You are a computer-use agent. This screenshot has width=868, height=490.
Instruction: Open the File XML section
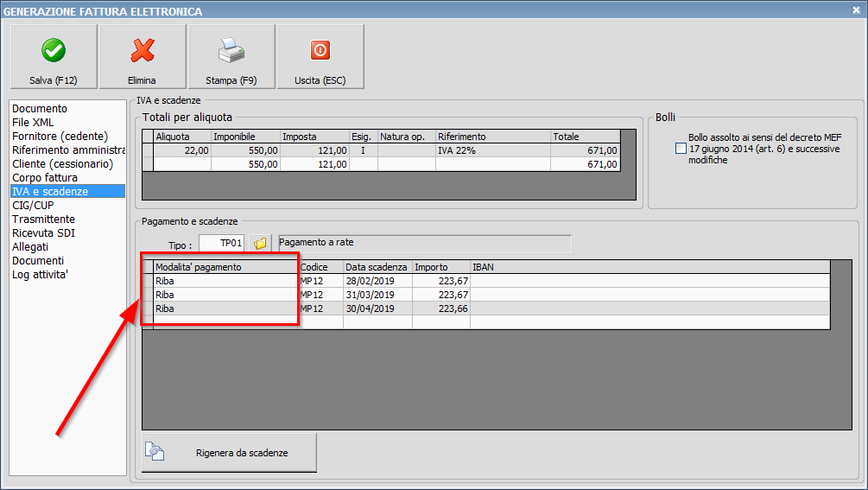pos(33,123)
